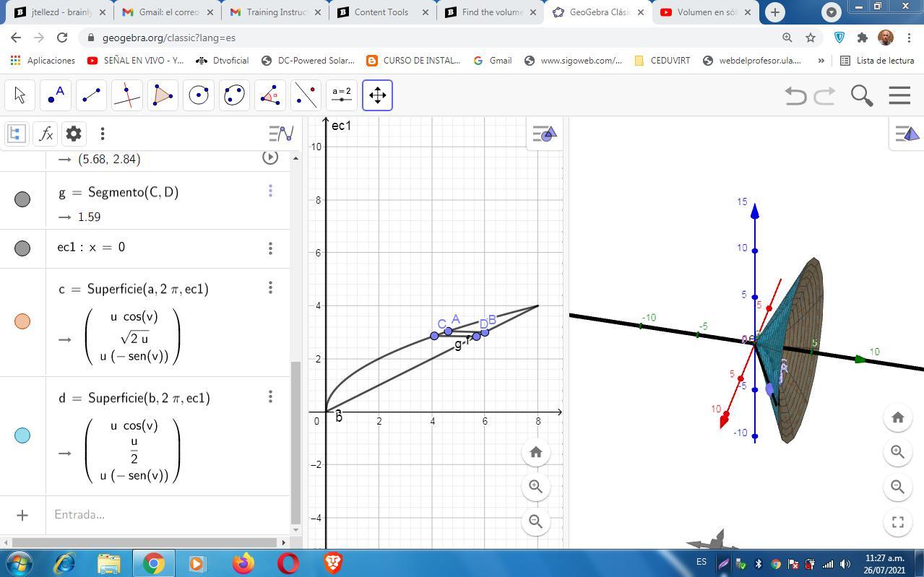Switch to Find the volume tab

coord(491,12)
